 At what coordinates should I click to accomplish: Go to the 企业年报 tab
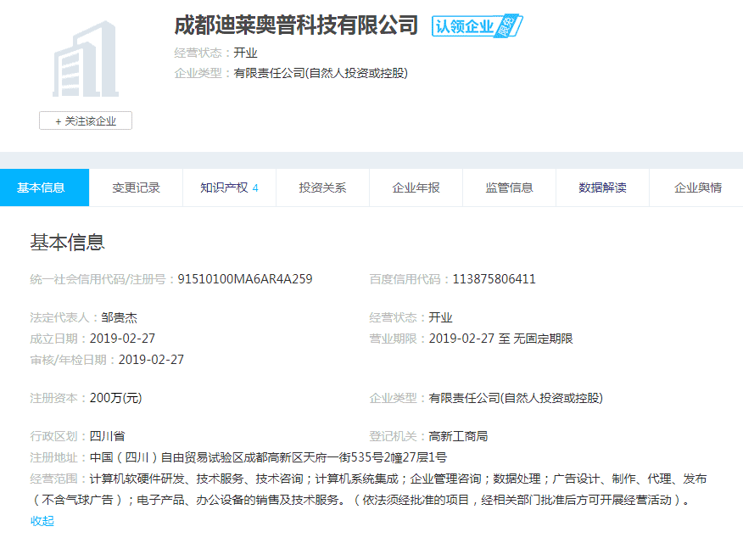tap(416, 188)
